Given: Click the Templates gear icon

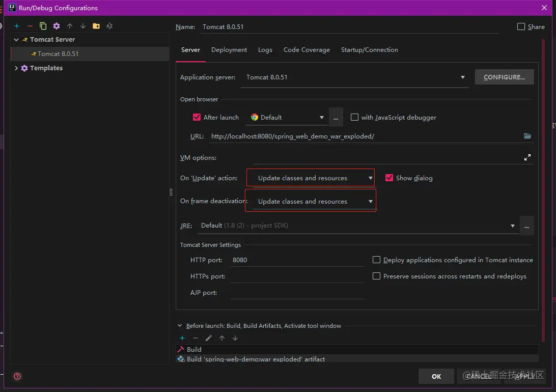Looking at the screenshot, I should point(24,68).
